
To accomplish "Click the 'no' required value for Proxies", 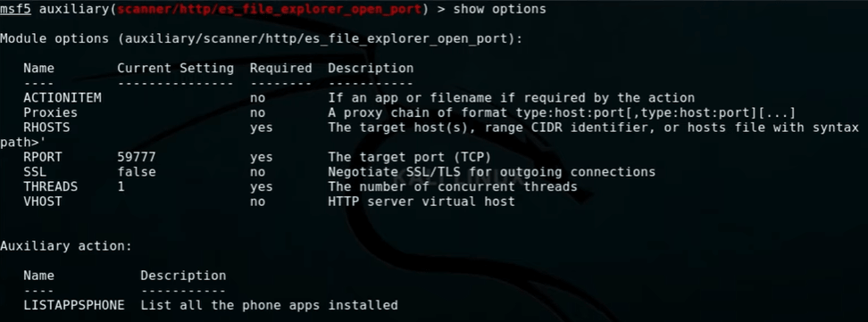I will coord(257,113).
